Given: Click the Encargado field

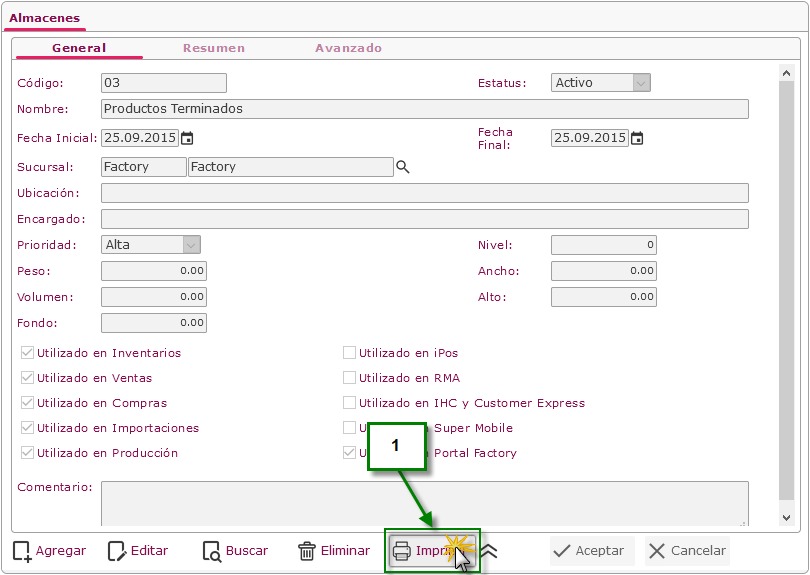Looking at the screenshot, I should [x=425, y=219].
